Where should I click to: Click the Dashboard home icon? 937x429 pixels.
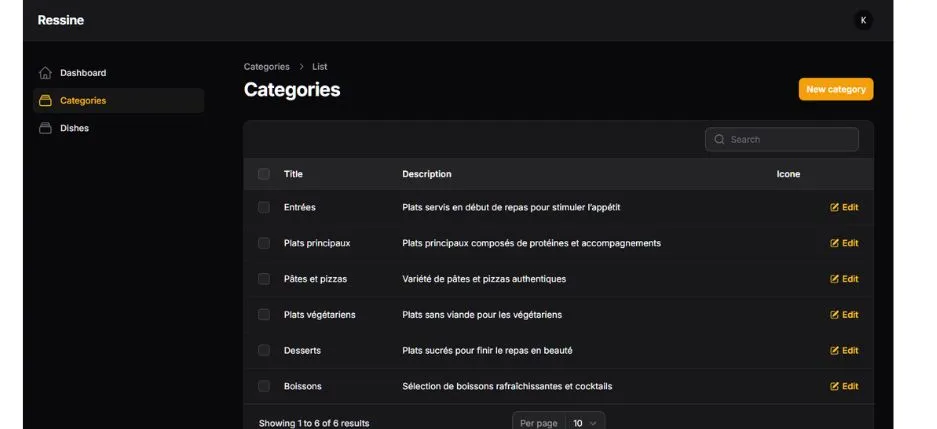tap(45, 73)
